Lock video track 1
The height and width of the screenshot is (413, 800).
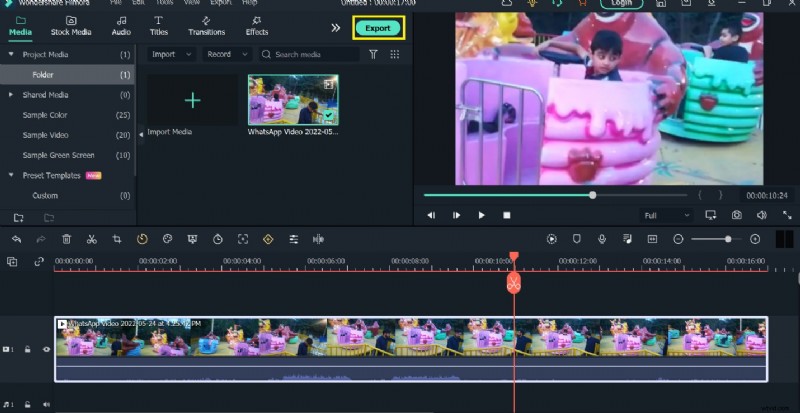28,350
